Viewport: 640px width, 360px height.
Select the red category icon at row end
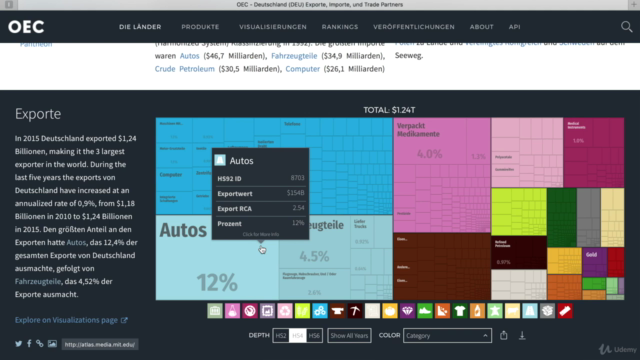pos(565,311)
